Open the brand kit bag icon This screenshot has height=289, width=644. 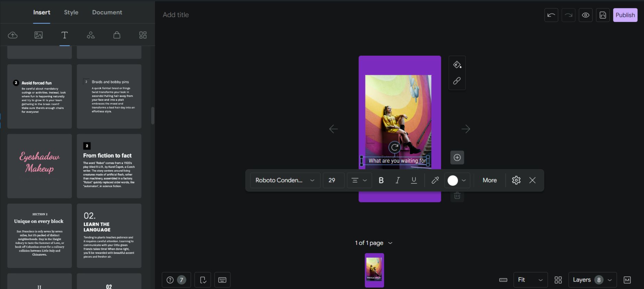coord(117,35)
